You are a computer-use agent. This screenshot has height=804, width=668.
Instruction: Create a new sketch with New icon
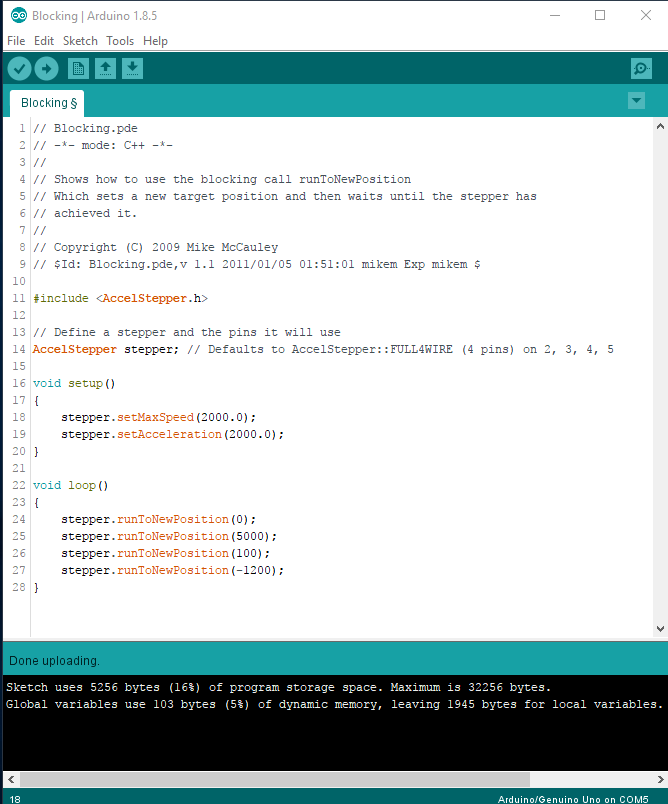point(78,69)
